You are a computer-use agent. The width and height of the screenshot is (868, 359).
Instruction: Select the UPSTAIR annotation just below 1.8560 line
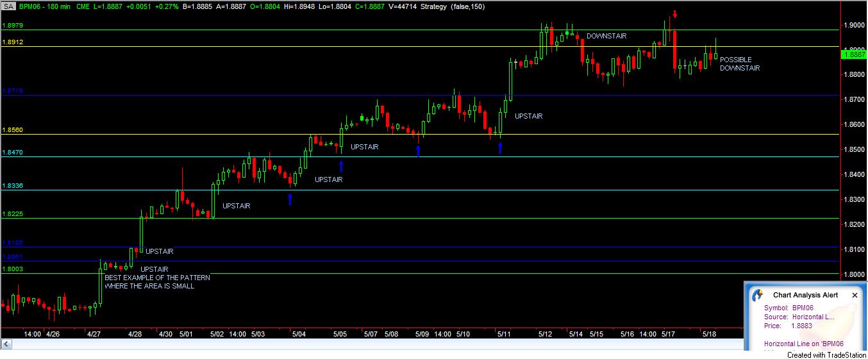[x=365, y=147]
